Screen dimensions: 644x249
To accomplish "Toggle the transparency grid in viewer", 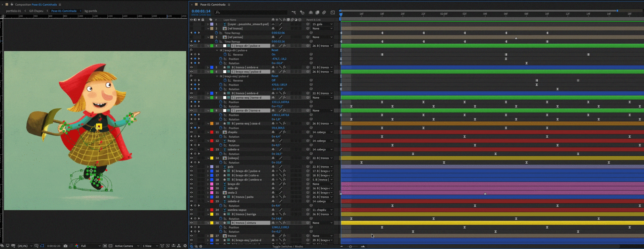I will point(110,246).
